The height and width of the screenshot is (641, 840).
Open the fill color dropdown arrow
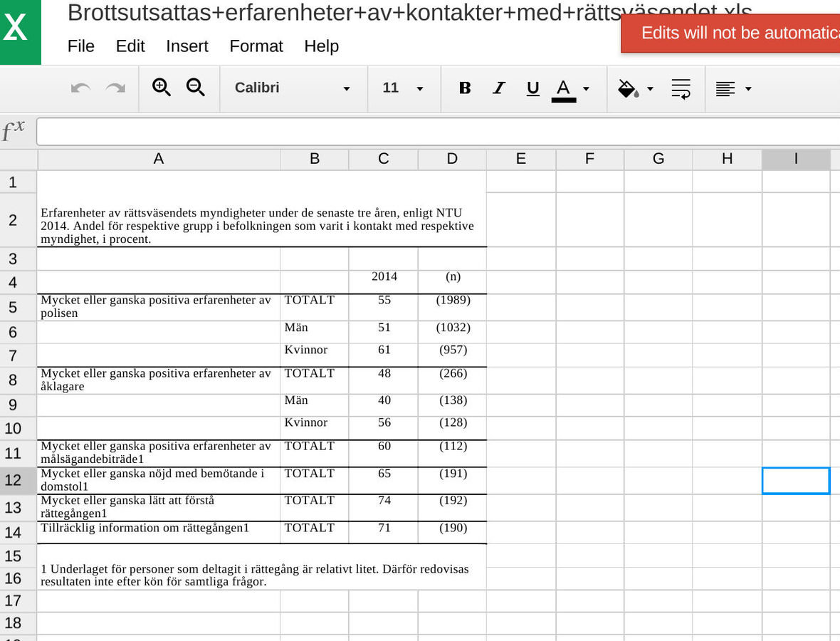650,89
